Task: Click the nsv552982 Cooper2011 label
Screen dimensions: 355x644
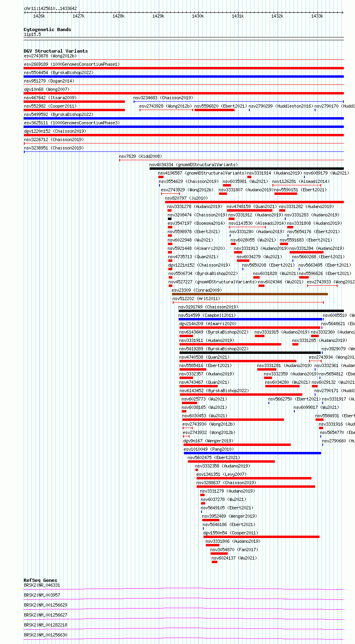Action: (50, 106)
